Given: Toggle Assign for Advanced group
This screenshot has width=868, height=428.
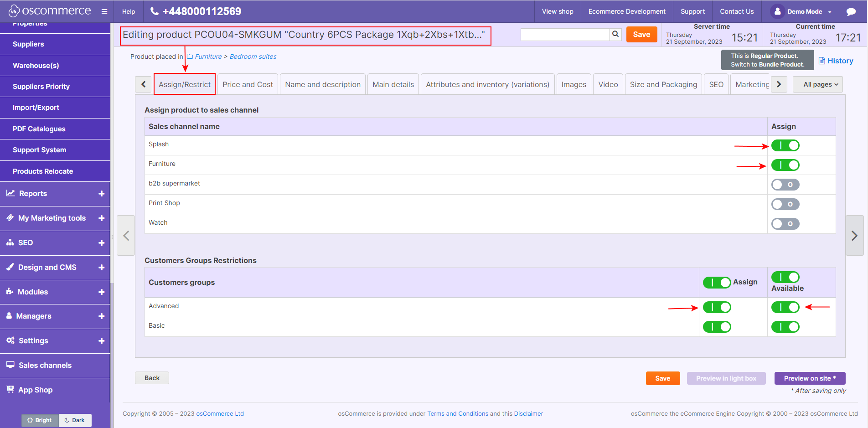Looking at the screenshot, I should (717, 307).
